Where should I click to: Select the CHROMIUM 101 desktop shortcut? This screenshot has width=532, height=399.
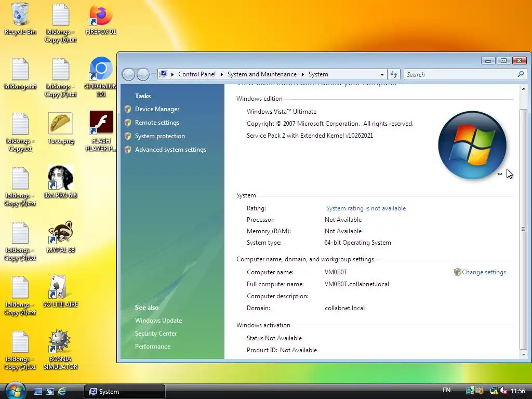click(x=101, y=77)
